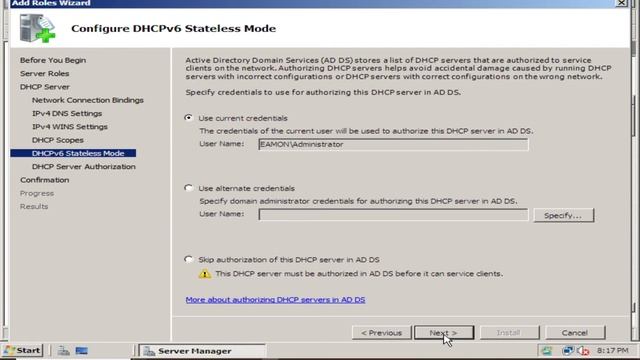Open Server Roles wizard step
The width and height of the screenshot is (640, 360).
(44, 73)
